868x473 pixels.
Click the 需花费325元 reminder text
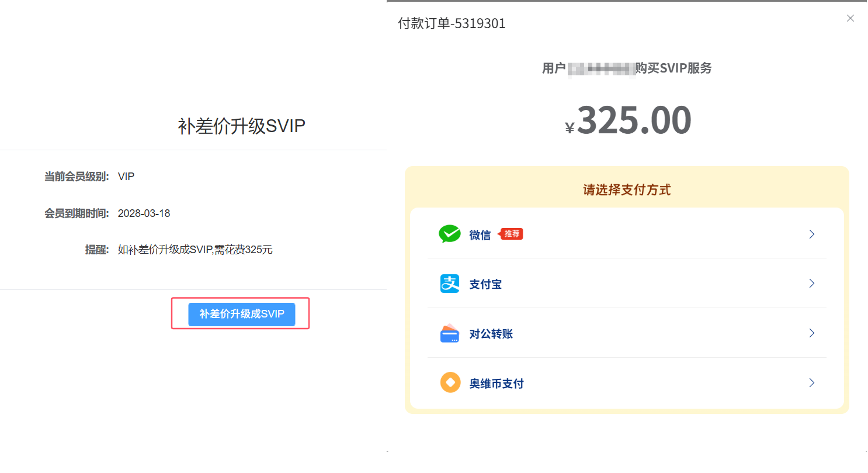pyautogui.click(x=195, y=250)
